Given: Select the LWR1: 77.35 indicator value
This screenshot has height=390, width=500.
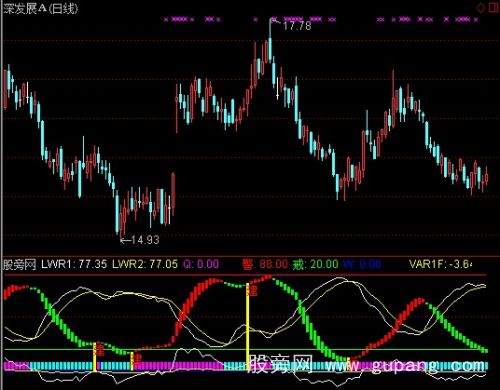Looking at the screenshot, I should (x=74, y=264).
